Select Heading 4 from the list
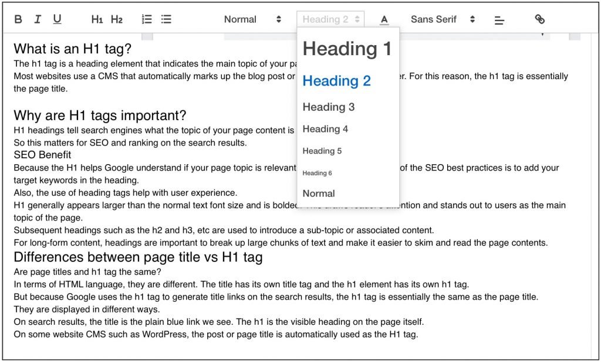 point(325,129)
